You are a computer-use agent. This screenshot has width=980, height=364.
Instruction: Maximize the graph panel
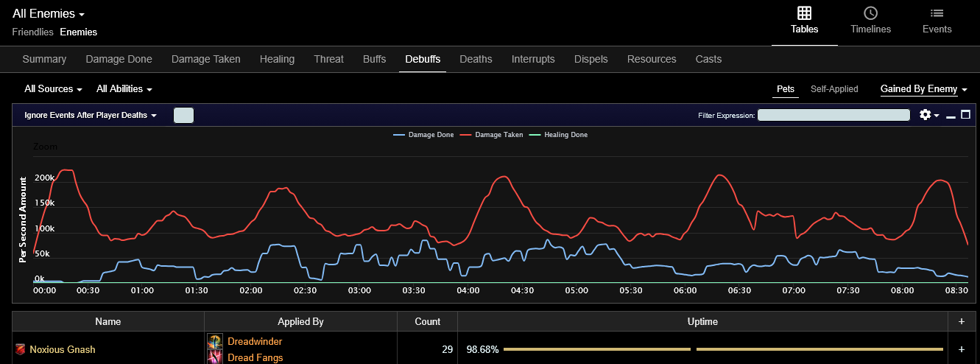tap(966, 115)
